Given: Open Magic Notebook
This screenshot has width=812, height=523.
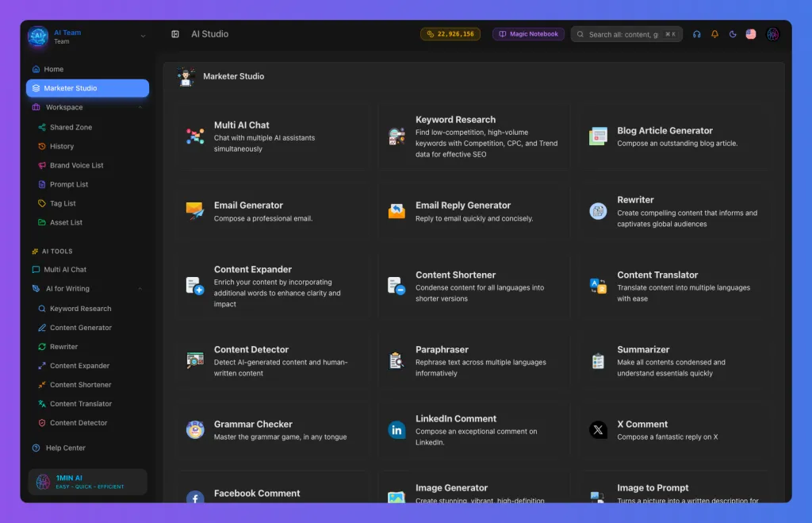Looking at the screenshot, I should [x=528, y=34].
